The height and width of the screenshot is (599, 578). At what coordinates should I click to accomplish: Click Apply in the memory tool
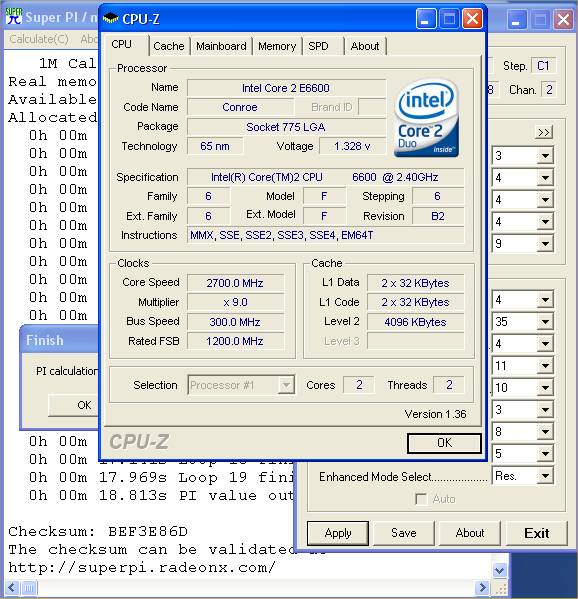pyautogui.click(x=338, y=533)
